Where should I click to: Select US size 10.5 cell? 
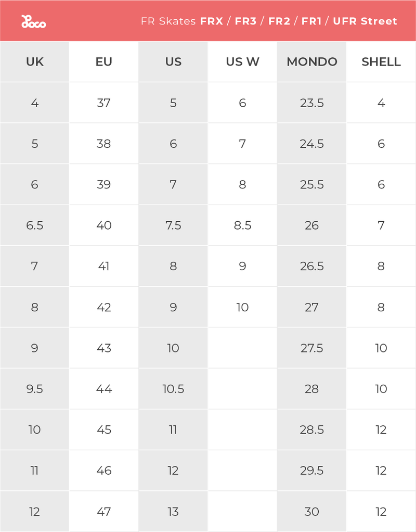click(x=173, y=389)
